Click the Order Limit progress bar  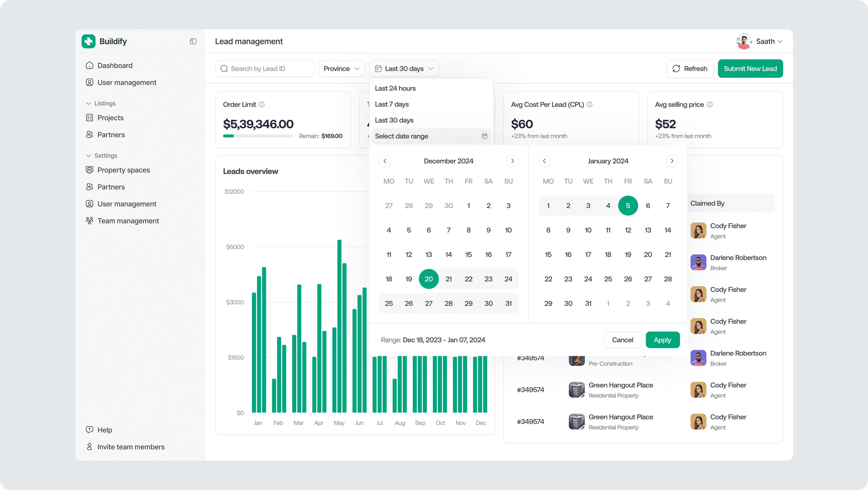coord(258,136)
